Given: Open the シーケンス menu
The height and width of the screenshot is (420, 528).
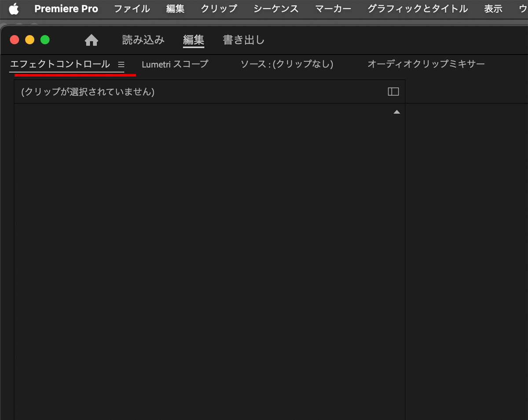Looking at the screenshot, I should click(276, 9).
